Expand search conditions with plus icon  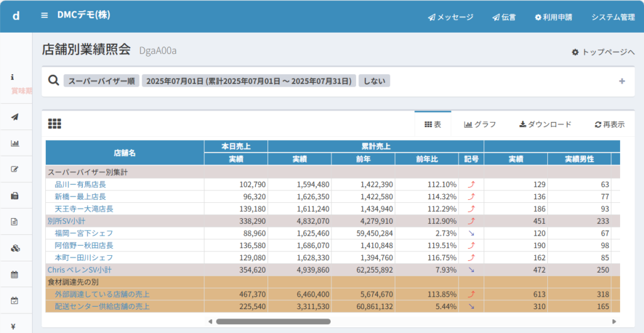coord(622,81)
